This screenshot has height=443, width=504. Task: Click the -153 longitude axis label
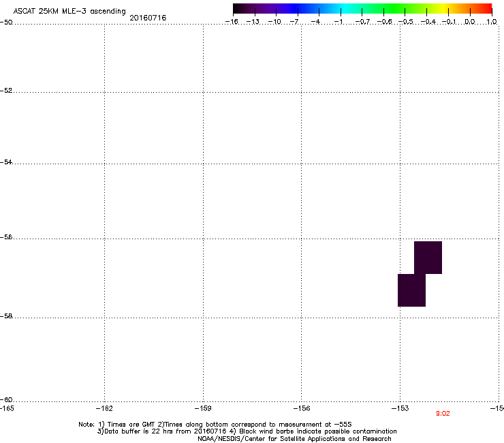coord(400,408)
